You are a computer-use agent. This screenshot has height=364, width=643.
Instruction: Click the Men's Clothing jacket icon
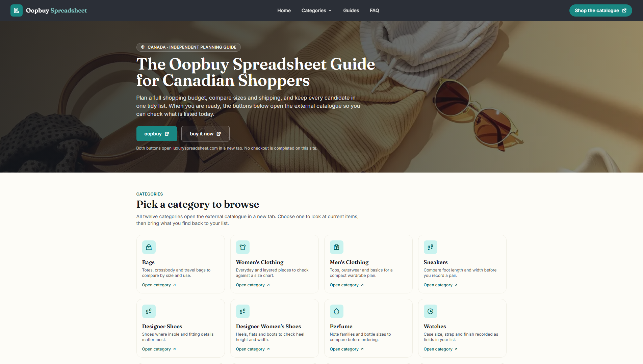pyautogui.click(x=337, y=247)
